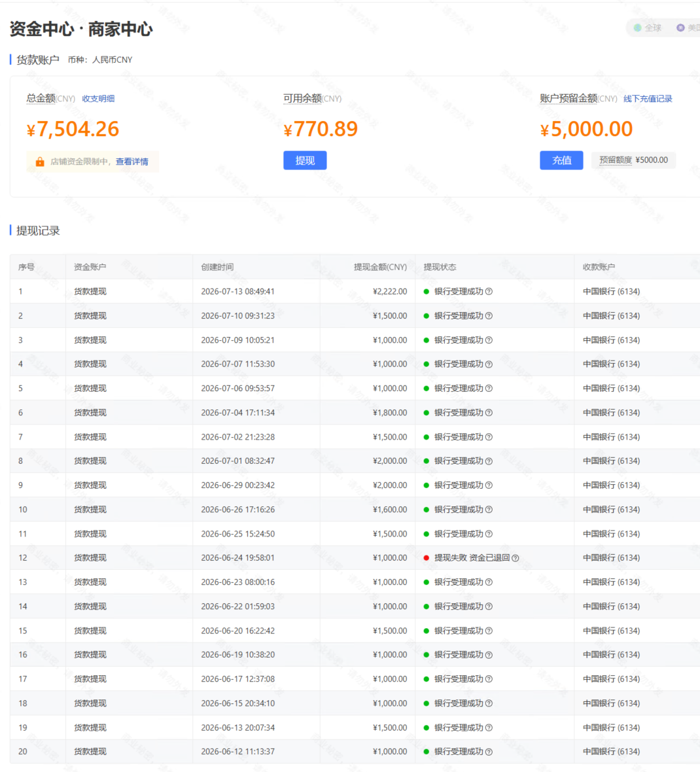Click the help icon on row 15 status
The height and width of the screenshot is (772, 700).
click(x=489, y=631)
